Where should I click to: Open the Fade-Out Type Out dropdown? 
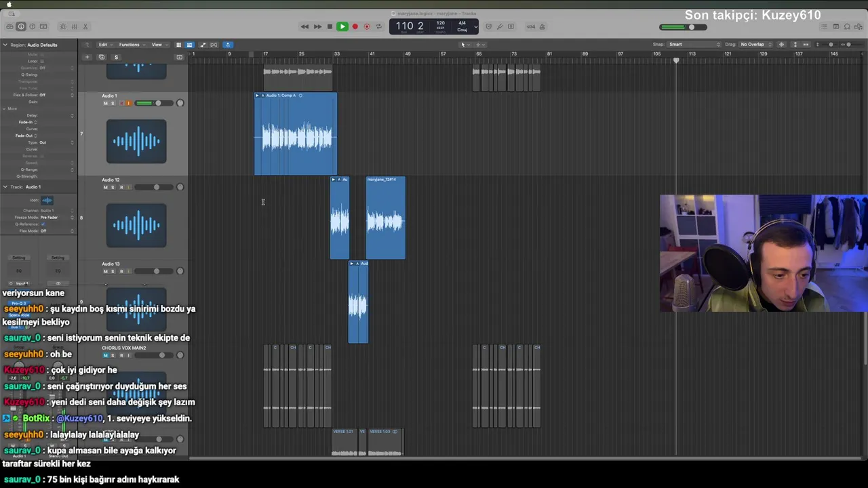click(x=56, y=142)
